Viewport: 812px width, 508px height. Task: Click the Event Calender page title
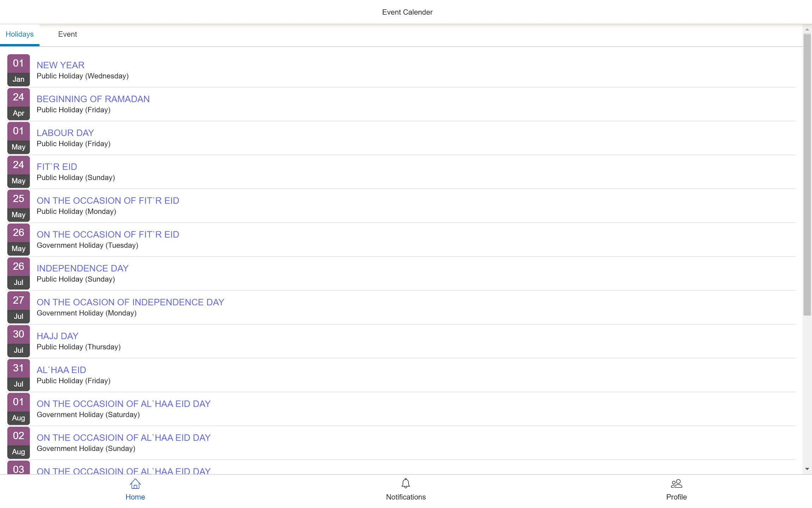(407, 12)
